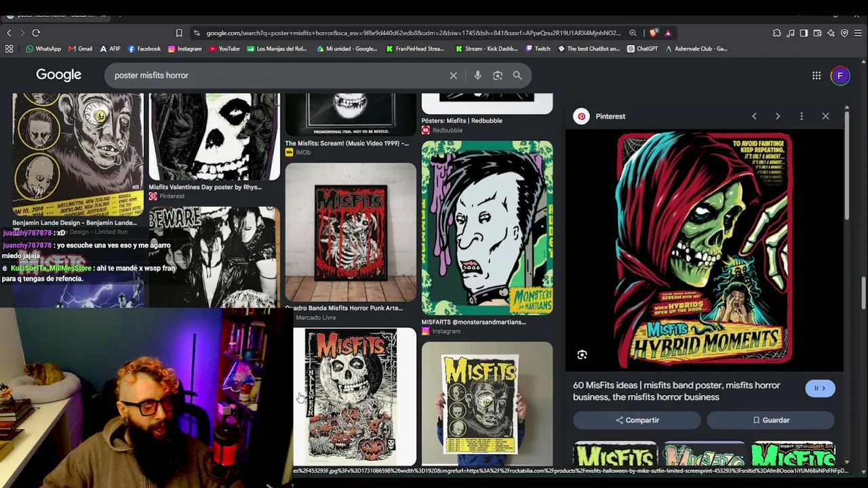Open the preview panel's three-dot options menu
The height and width of the screenshot is (488, 868).
(802, 117)
